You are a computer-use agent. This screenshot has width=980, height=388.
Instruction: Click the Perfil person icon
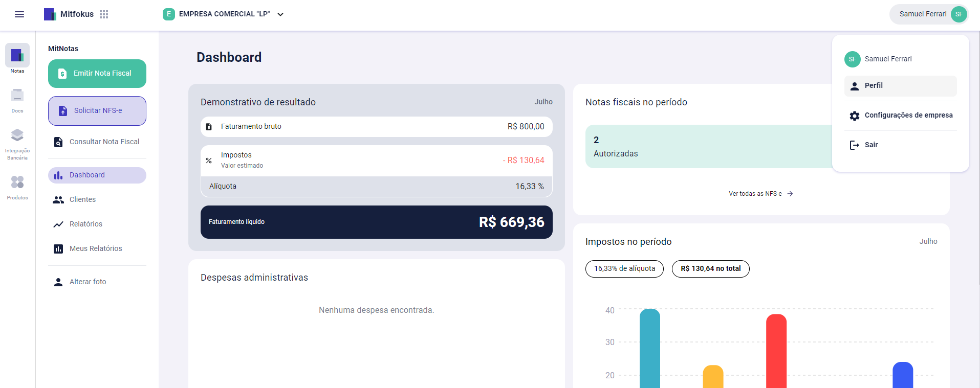point(855,86)
